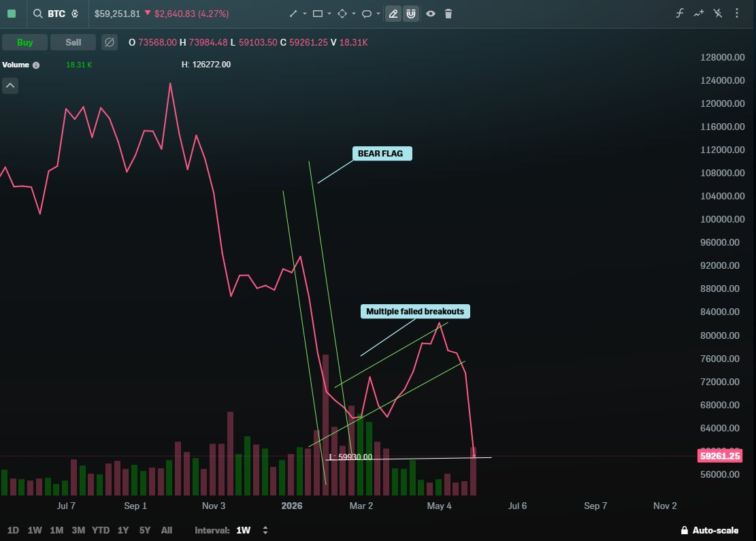Click the Volume indicator label
Viewport: 756px width, 541px height.
pyautogui.click(x=16, y=65)
